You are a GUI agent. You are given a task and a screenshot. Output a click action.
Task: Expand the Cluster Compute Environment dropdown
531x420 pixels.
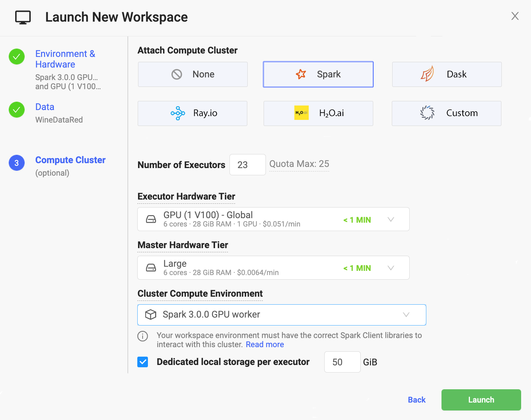pos(406,315)
